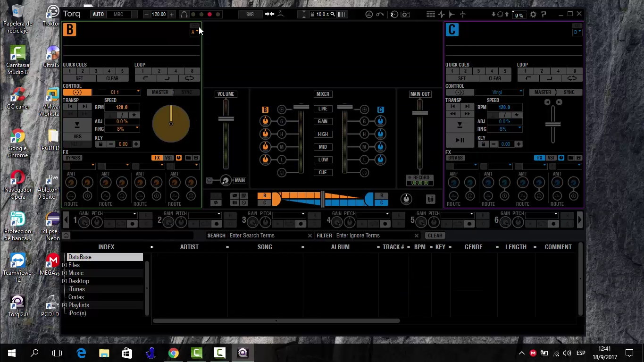
Task: Click the headphone cue icon in top toolbar
Action: pyautogui.click(x=184, y=14)
